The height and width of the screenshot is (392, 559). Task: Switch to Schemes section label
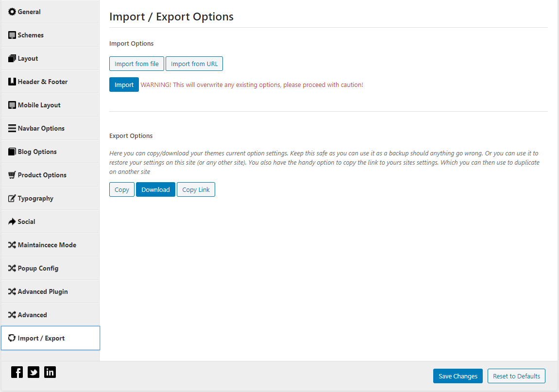[x=31, y=35]
